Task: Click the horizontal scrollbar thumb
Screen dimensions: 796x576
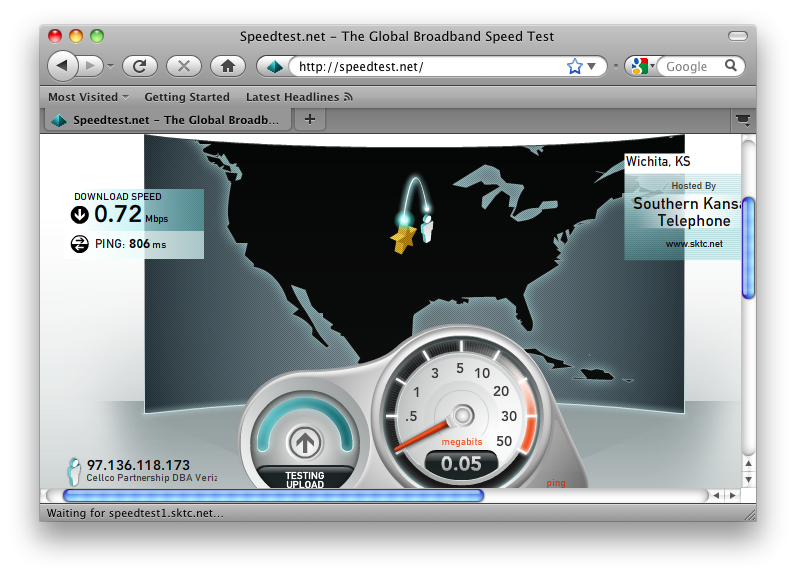Action: [x=273, y=496]
